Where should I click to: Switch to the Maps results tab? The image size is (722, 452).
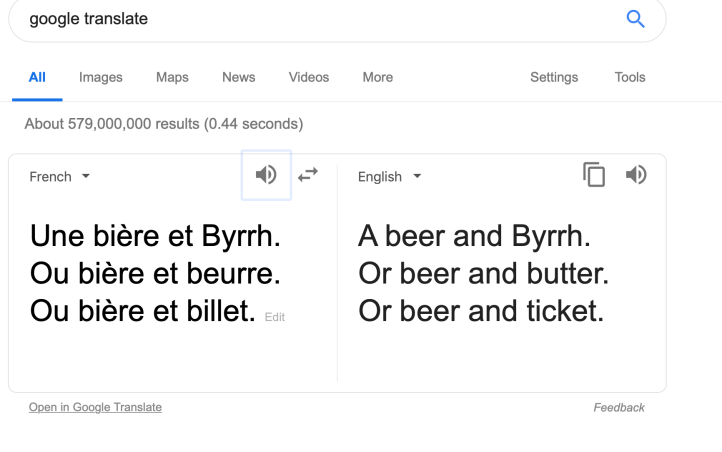click(x=172, y=77)
